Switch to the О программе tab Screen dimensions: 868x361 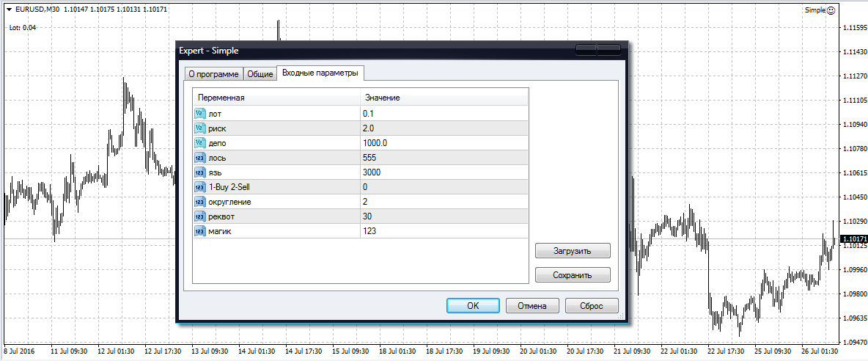pyautogui.click(x=213, y=74)
